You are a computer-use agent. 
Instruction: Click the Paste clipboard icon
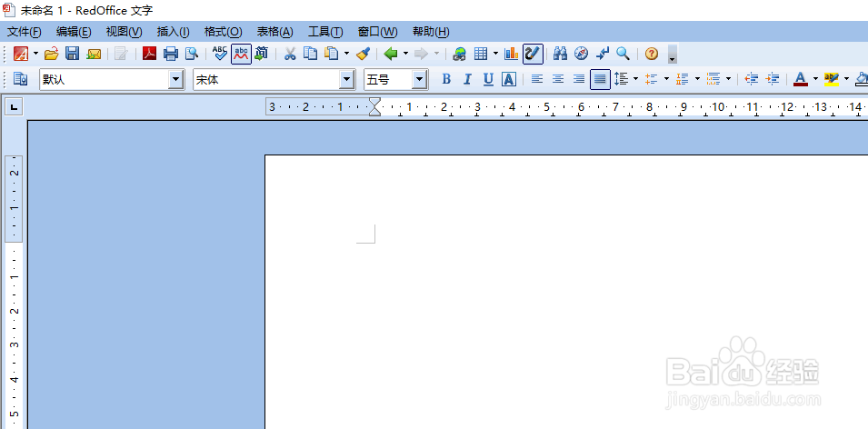pos(332,54)
